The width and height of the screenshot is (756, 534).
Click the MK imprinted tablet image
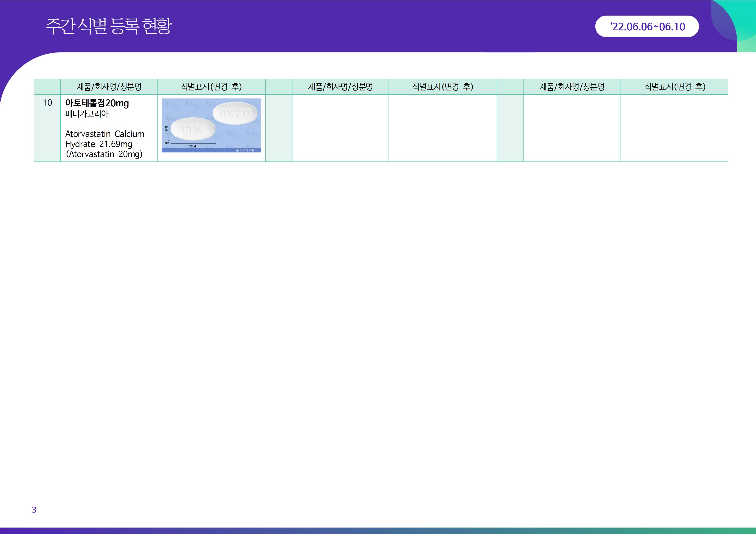coord(193,129)
